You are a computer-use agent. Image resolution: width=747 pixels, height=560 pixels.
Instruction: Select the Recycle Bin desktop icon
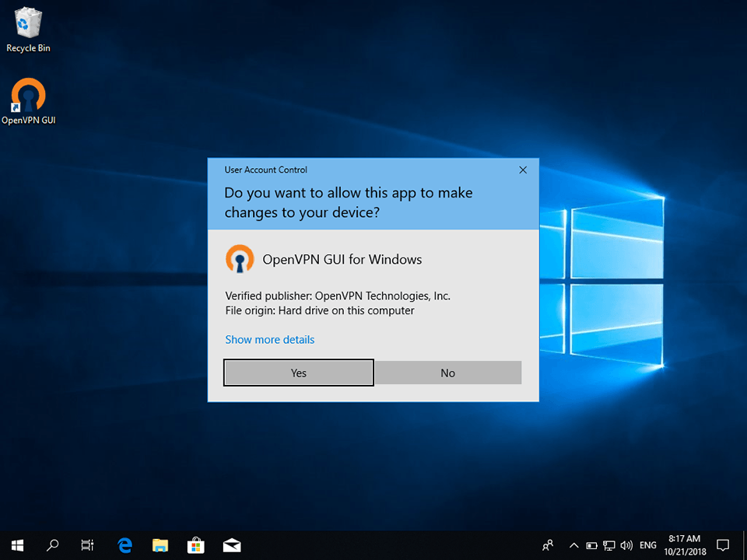[x=29, y=30]
